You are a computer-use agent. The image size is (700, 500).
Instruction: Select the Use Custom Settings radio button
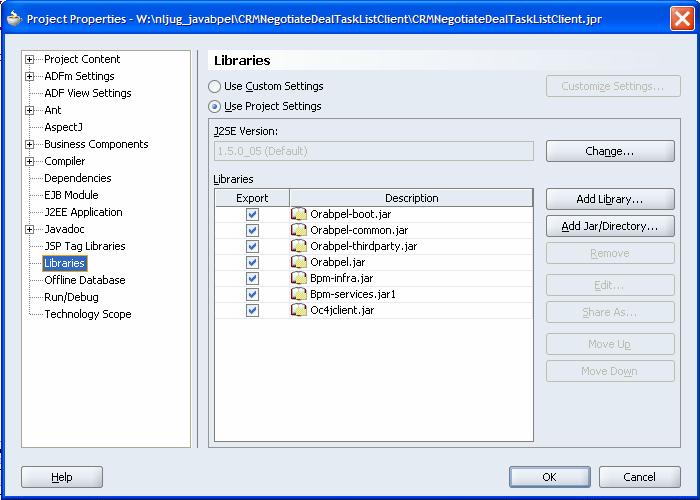(215, 87)
